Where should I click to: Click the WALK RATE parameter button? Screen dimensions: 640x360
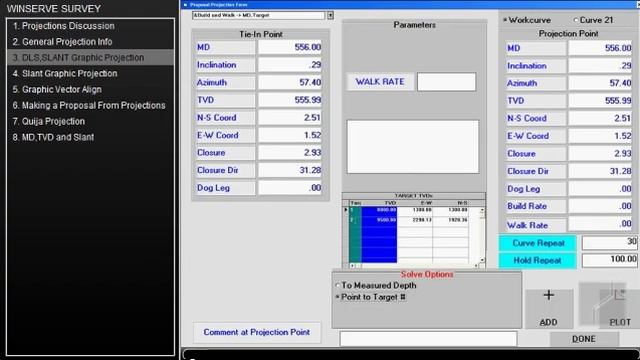(380, 82)
